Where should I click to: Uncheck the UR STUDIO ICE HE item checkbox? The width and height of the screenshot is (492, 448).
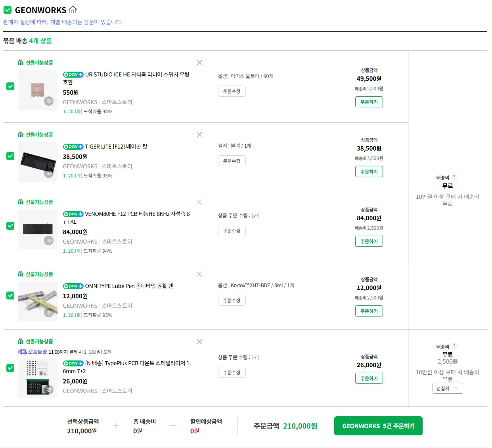point(10,86)
